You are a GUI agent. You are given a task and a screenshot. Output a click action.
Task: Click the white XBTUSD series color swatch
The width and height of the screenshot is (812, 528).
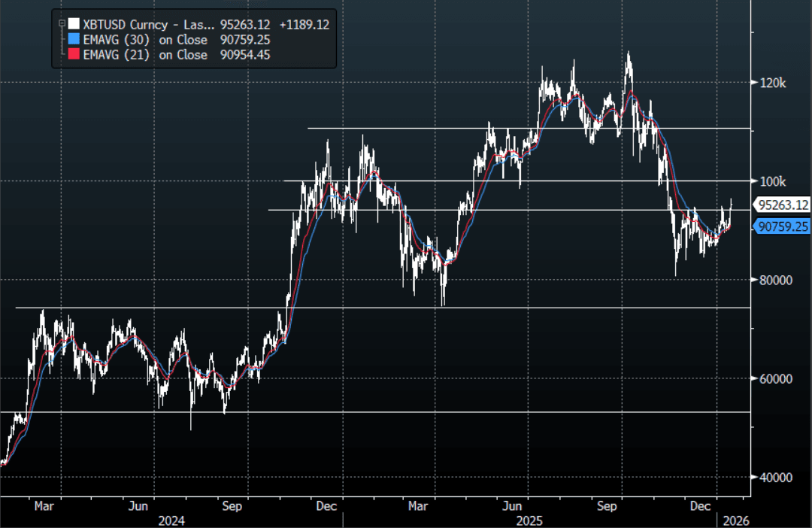74,24
